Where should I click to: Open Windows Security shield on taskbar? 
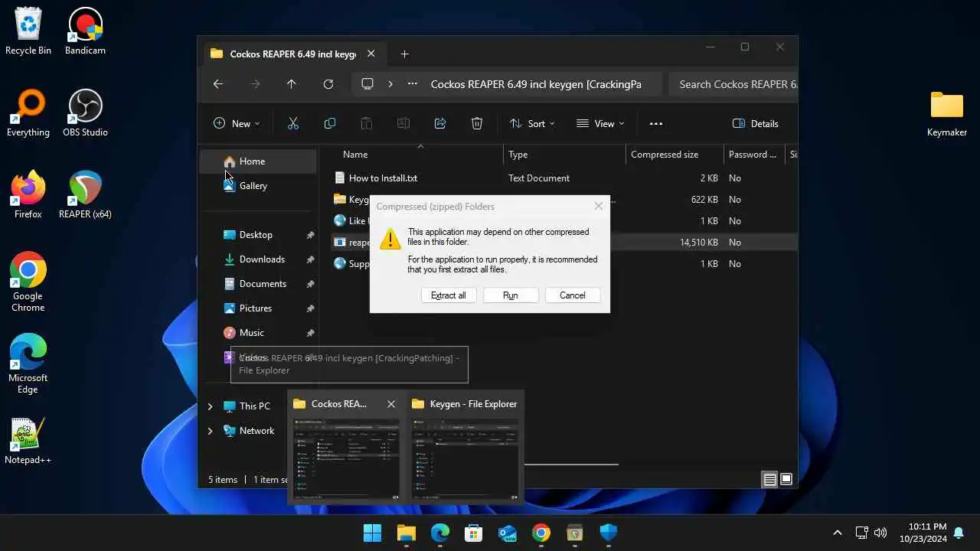tap(608, 533)
